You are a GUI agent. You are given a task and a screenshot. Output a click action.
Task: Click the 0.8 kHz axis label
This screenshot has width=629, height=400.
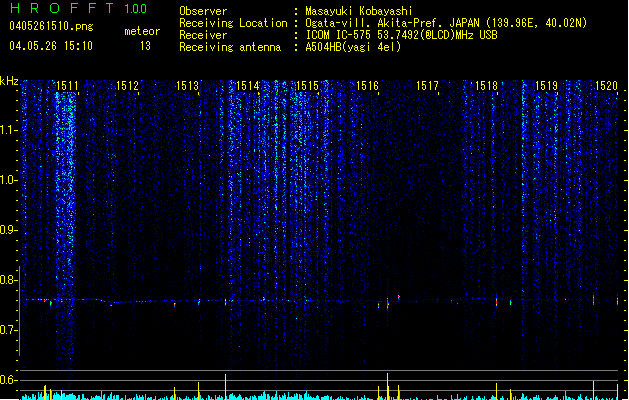coord(8,280)
